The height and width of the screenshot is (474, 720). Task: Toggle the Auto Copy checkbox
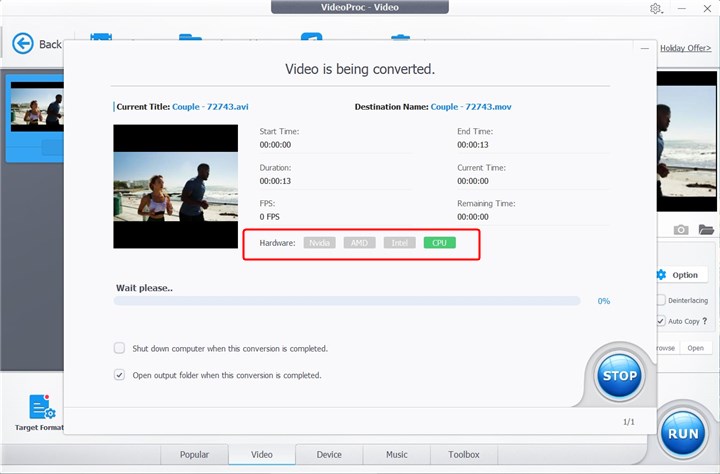(661, 321)
